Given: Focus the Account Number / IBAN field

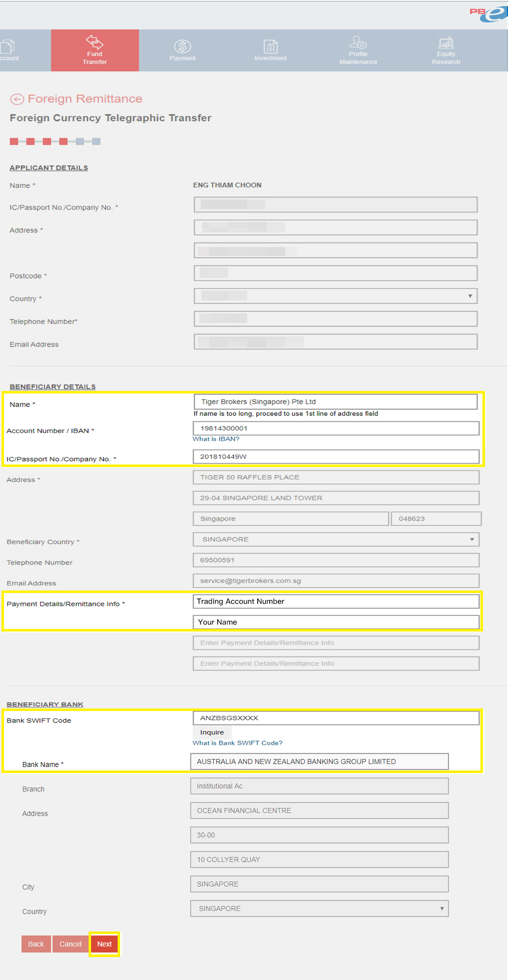Looking at the screenshot, I should pos(336,428).
